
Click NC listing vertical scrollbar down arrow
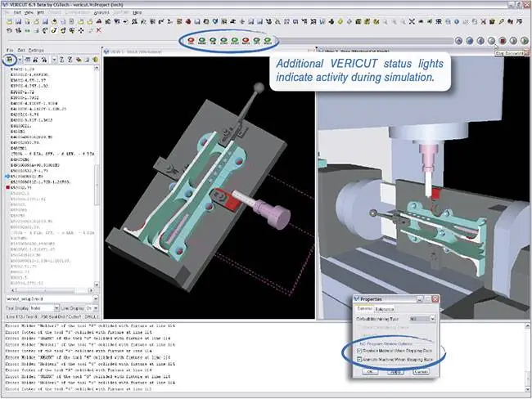[97, 285]
